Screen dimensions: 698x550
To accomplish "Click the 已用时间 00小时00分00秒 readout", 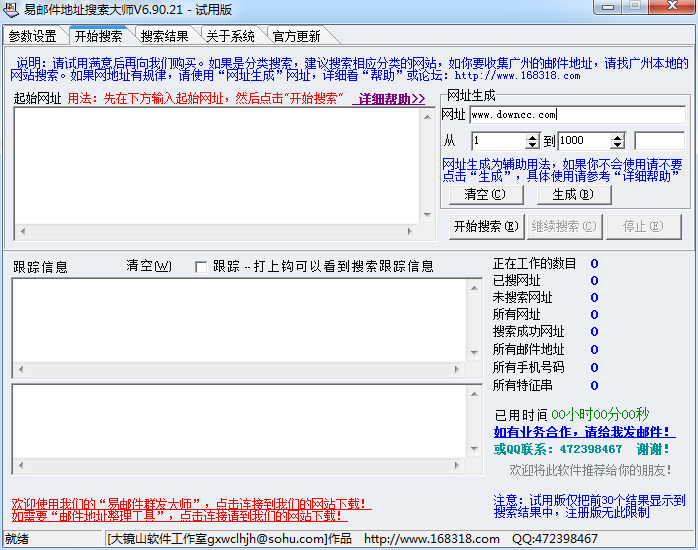I will pyautogui.click(x=572, y=415).
